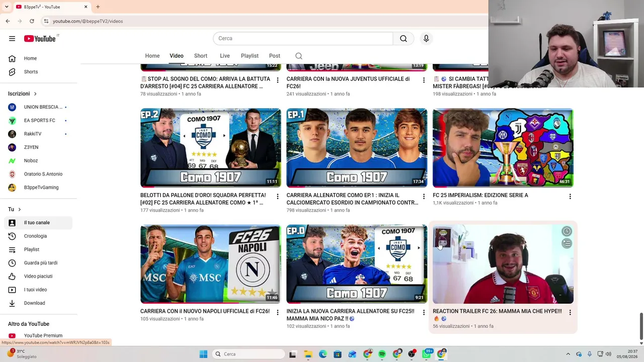This screenshot has width=644, height=362.
Task: Add REACTION TRAILER video to queue
Action: click(567, 243)
